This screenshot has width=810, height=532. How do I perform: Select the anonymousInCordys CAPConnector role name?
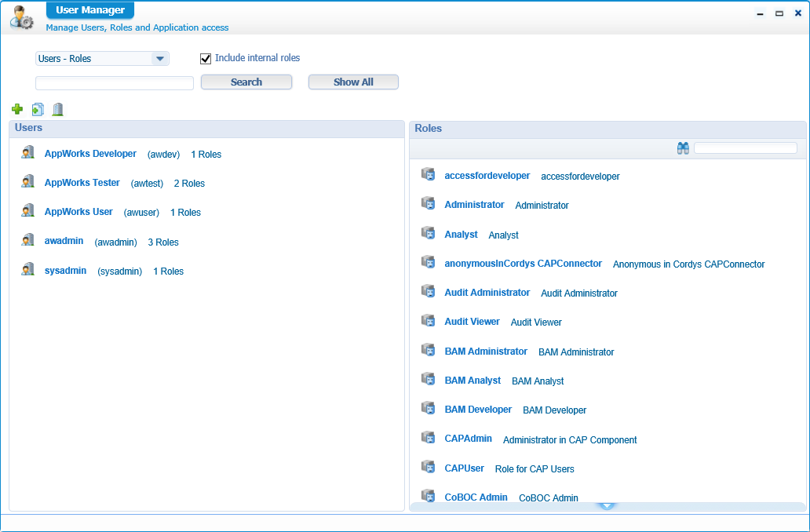coord(524,264)
